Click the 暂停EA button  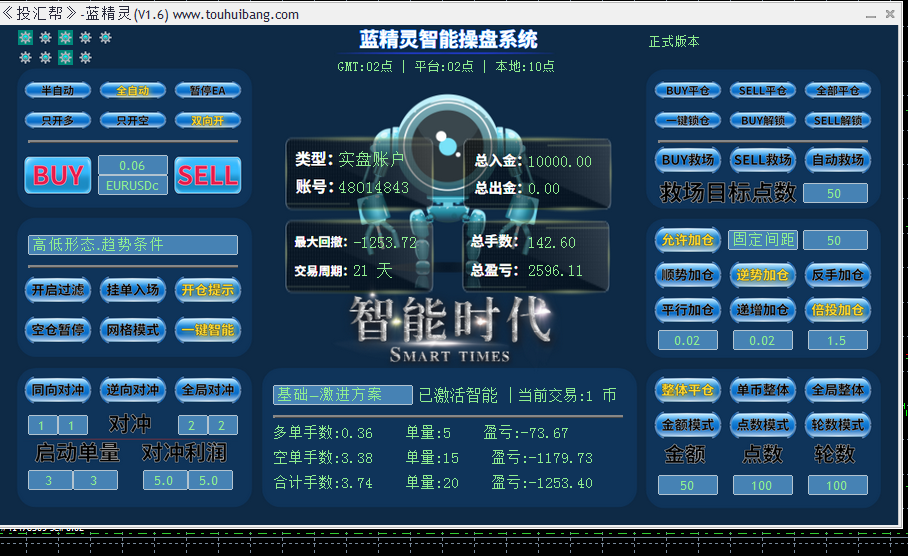point(207,90)
